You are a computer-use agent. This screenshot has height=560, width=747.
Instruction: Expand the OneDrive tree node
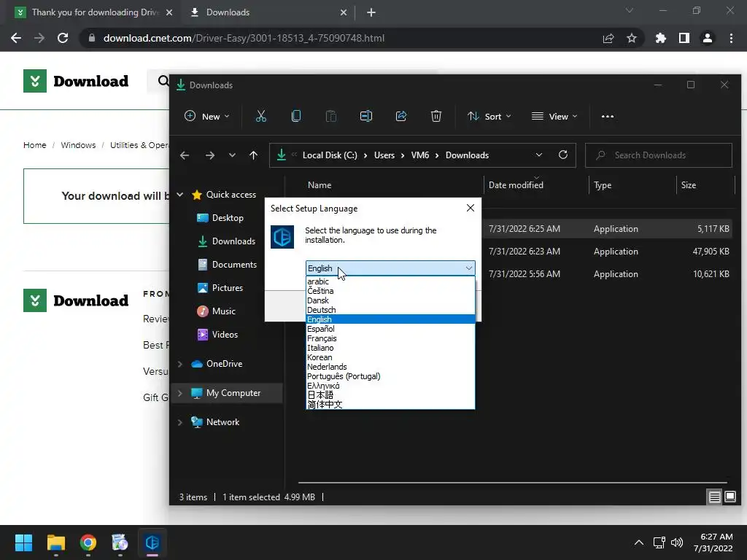(180, 364)
